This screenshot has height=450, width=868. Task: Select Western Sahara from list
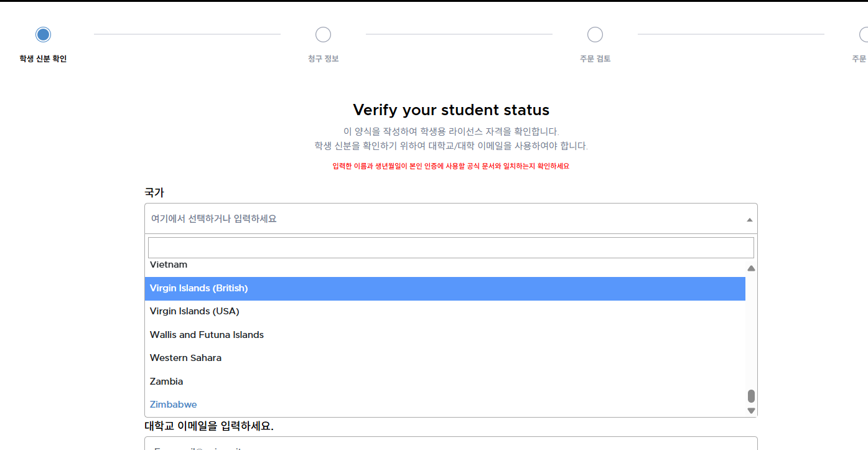tap(185, 358)
